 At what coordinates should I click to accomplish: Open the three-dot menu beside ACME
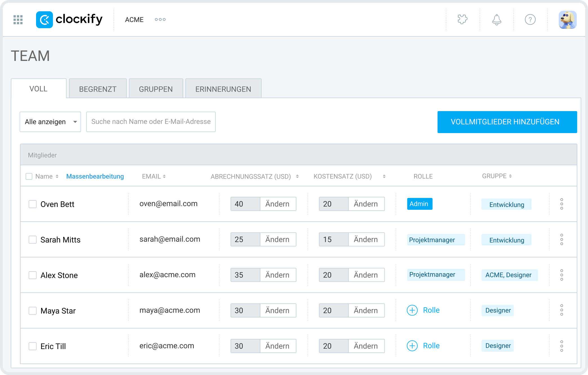160,19
